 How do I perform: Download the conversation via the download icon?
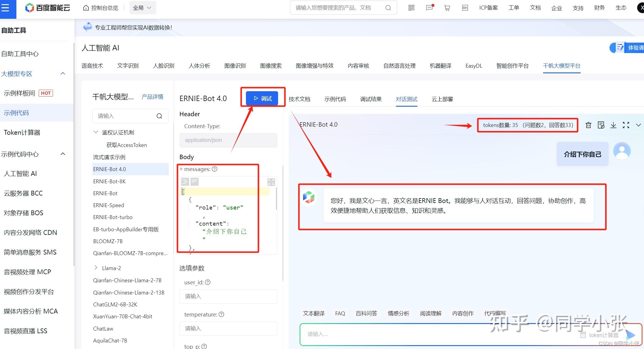pyautogui.click(x=613, y=125)
